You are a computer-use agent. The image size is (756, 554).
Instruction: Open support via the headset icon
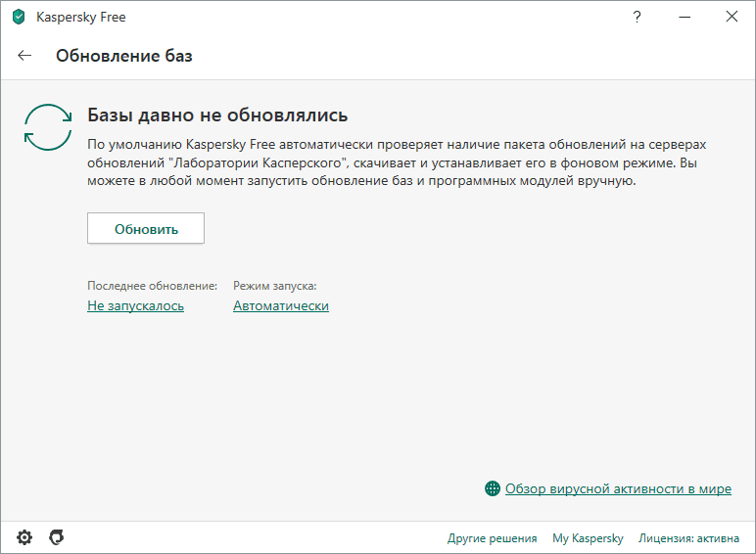pyautogui.click(x=57, y=537)
